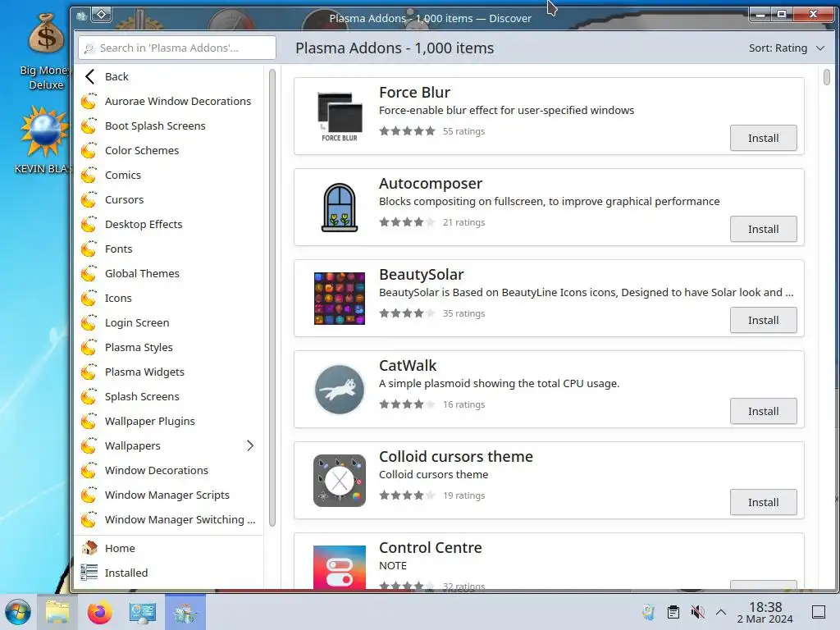Image resolution: width=840 pixels, height=630 pixels.
Task: Go Back in the sidebar
Action: [169, 76]
